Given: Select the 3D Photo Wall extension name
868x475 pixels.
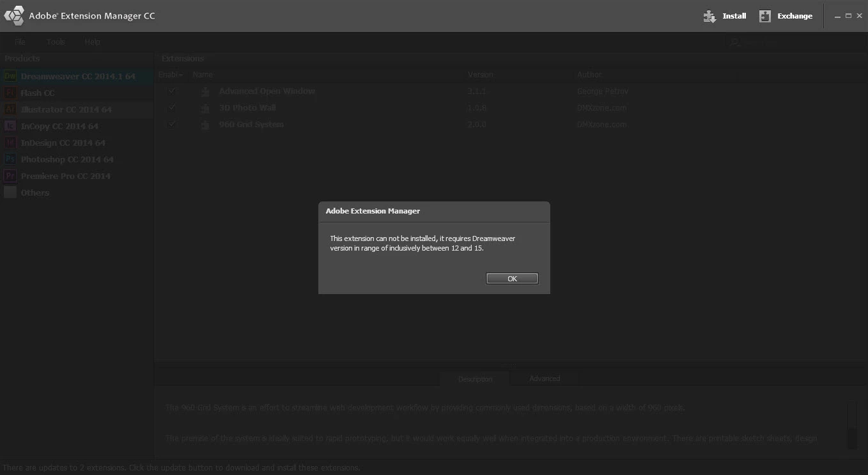Looking at the screenshot, I should tap(247, 108).
